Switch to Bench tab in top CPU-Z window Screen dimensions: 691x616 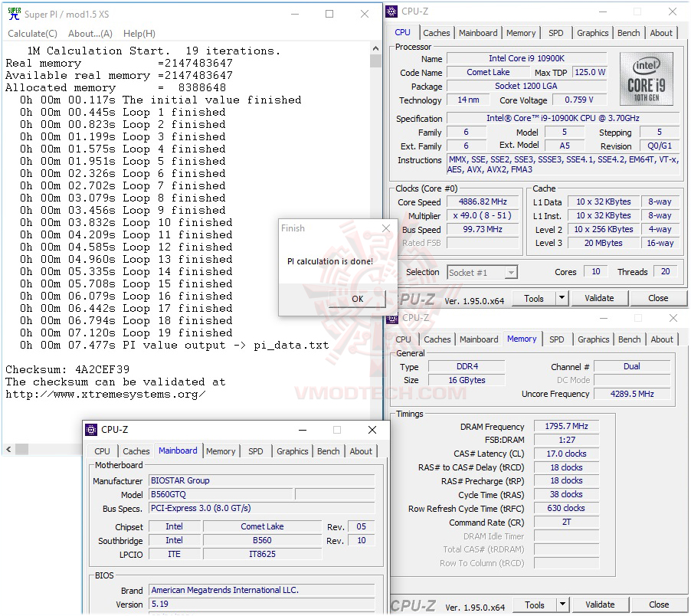pyautogui.click(x=628, y=33)
